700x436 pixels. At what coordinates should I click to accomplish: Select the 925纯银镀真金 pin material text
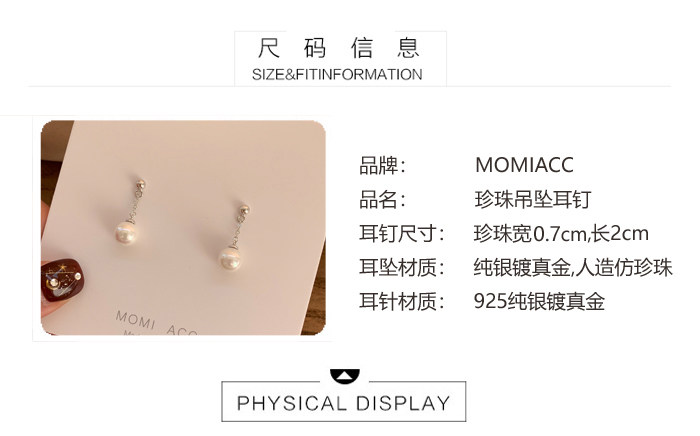tap(539, 301)
